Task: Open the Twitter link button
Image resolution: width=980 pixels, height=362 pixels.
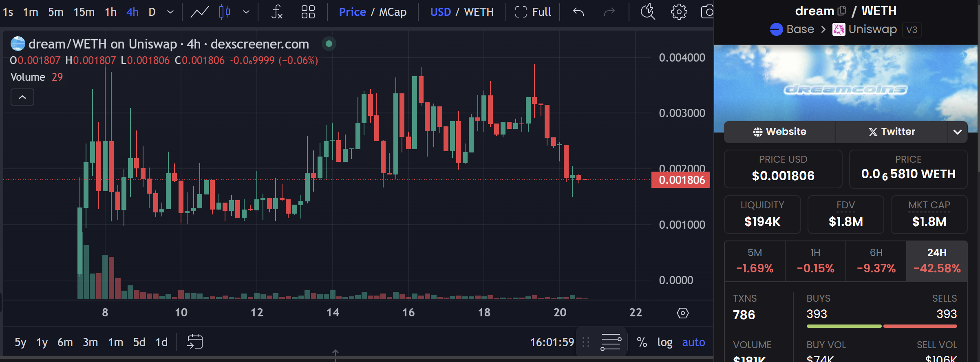Action: [892, 132]
